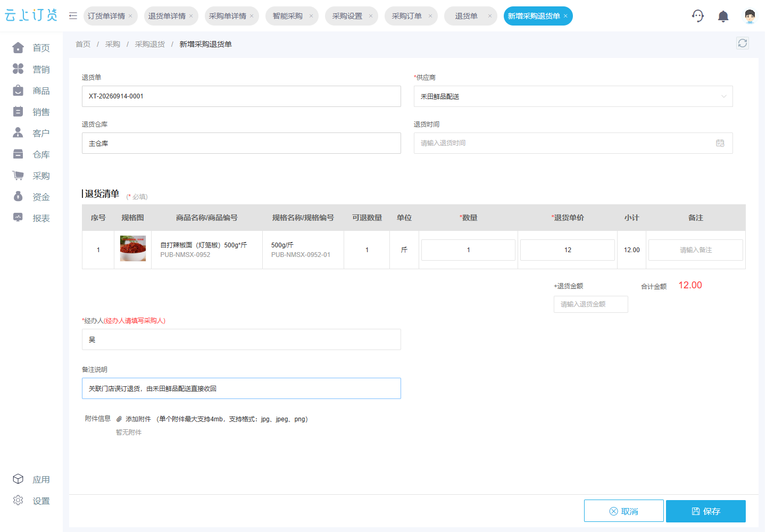
Task: Click the user avatar icon
Action: 750,16
